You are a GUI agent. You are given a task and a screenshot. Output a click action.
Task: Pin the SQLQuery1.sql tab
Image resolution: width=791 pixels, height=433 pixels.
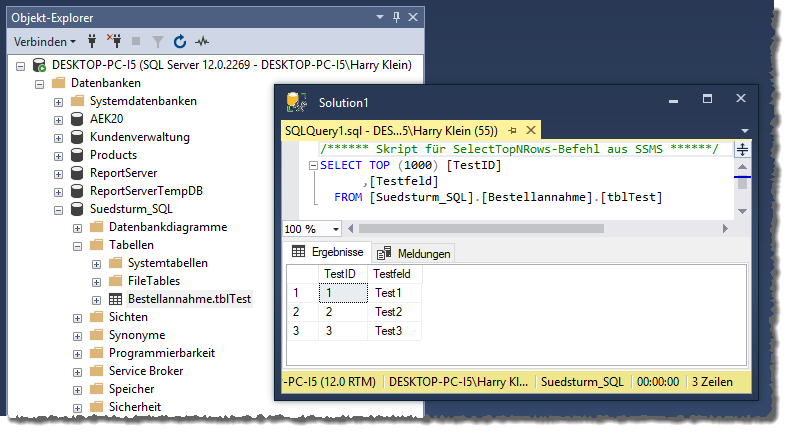click(x=512, y=130)
